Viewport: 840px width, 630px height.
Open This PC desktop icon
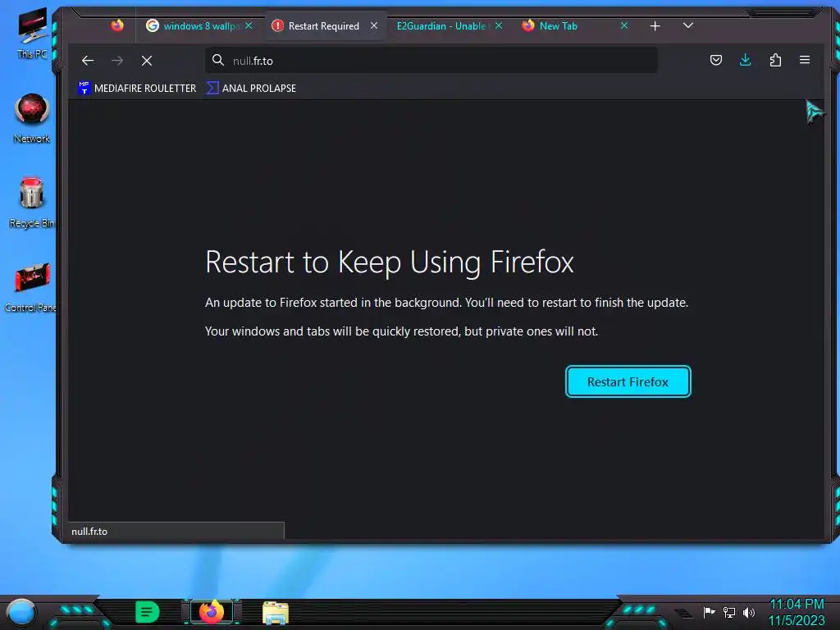click(32, 33)
